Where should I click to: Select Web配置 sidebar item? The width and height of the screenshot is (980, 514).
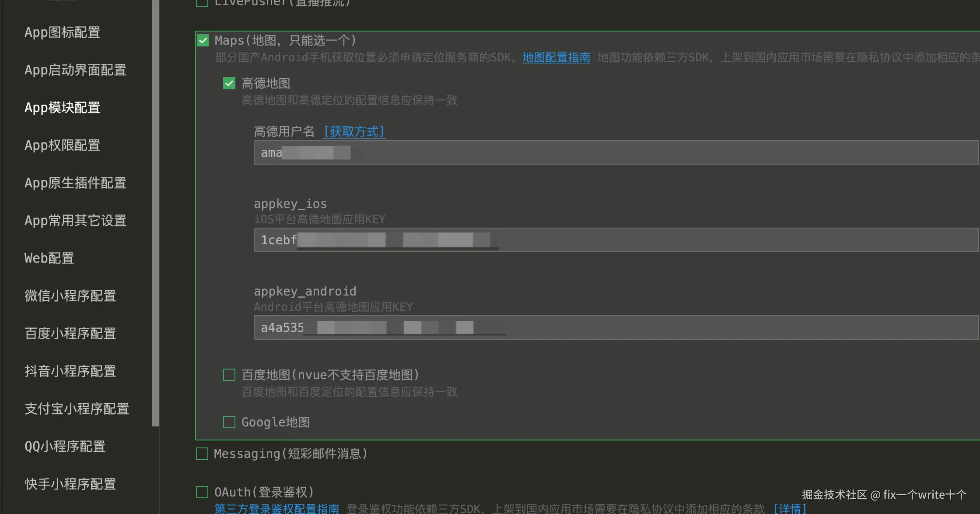[49, 258]
